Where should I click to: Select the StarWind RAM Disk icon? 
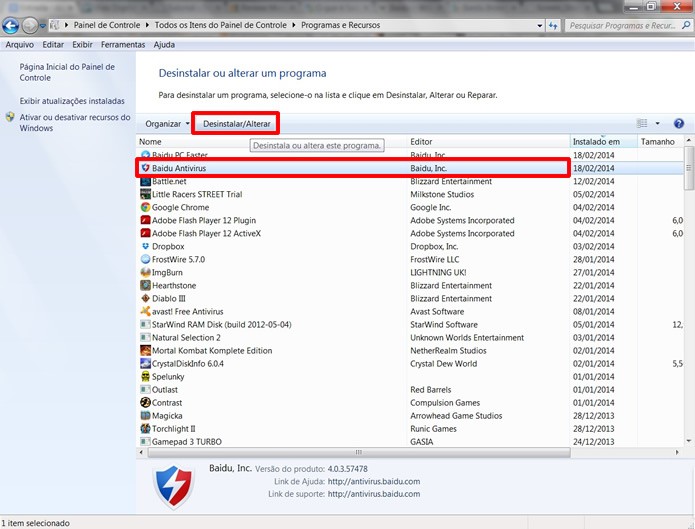coord(145,324)
